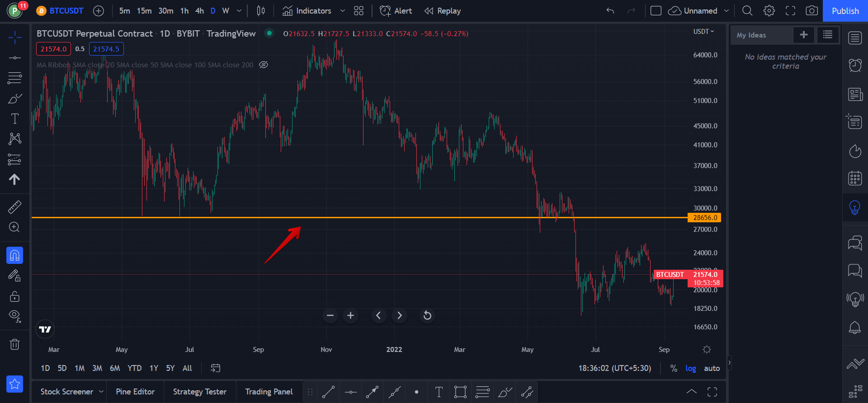The image size is (868, 403).
Task: Enter fullscreen mode
Action: click(x=790, y=11)
